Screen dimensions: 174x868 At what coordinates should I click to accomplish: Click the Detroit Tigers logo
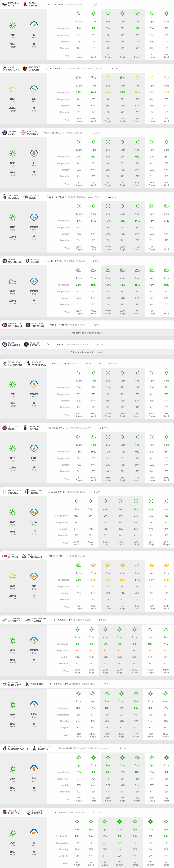(x=27, y=261)
